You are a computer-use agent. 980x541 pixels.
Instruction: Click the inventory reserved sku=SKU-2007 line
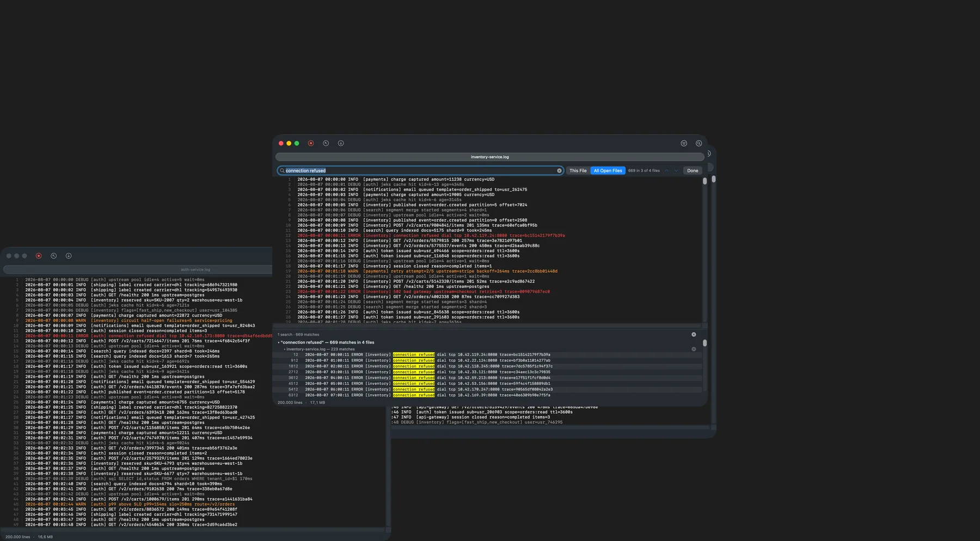click(x=134, y=300)
